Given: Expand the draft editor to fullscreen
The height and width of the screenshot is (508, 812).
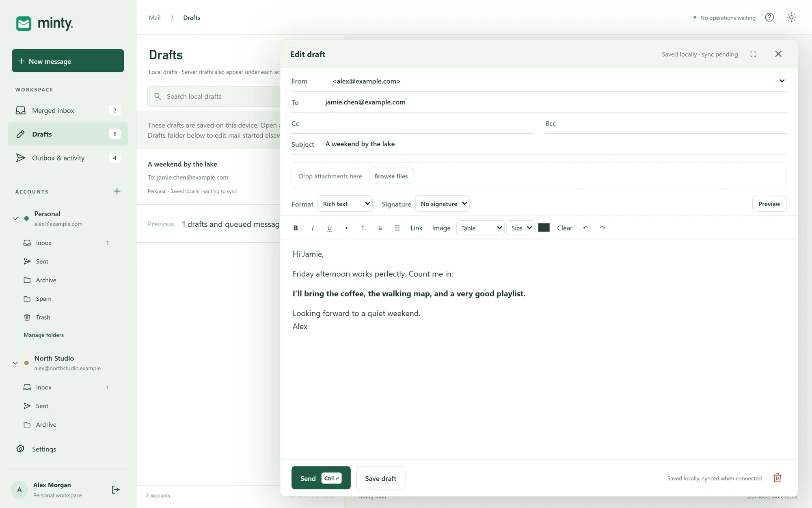Looking at the screenshot, I should [753, 54].
